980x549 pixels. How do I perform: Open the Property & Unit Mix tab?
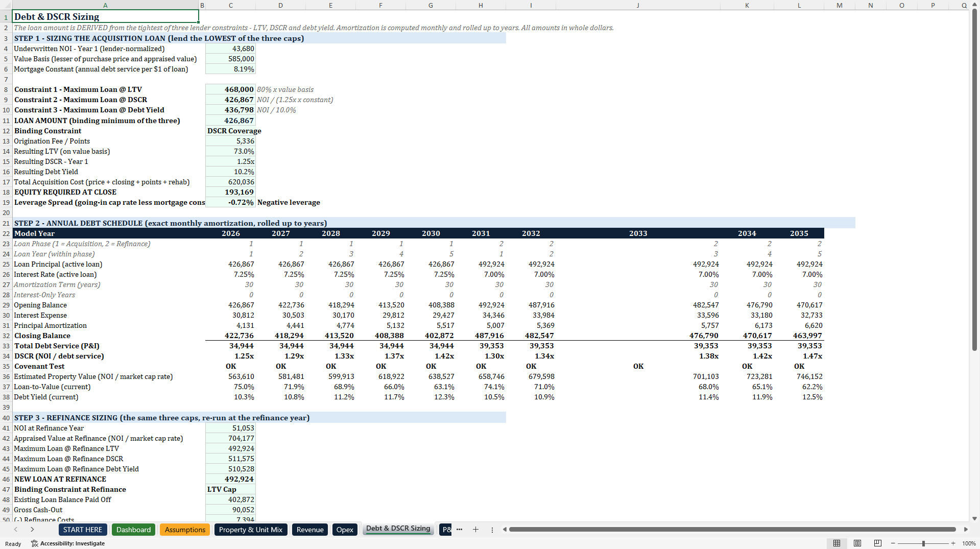pyautogui.click(x=251, y=530)
